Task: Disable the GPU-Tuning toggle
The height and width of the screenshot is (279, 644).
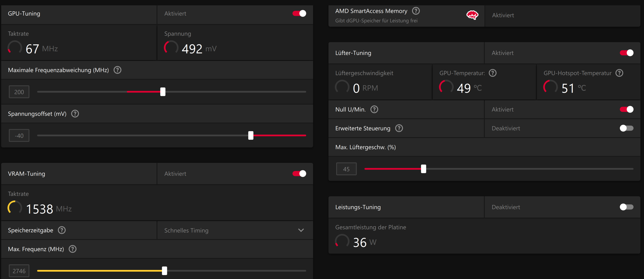Action: click(x=299, y=14)
